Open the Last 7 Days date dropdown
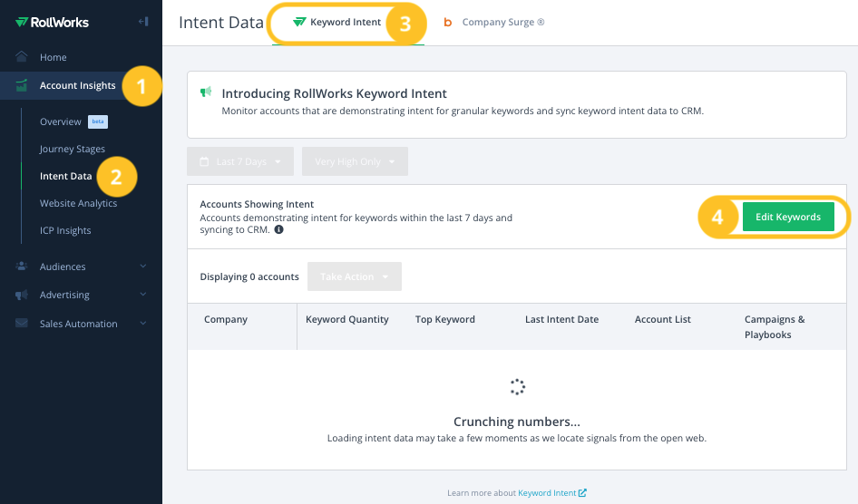Viewport: 858px width, 504px height. coord(240,161)
